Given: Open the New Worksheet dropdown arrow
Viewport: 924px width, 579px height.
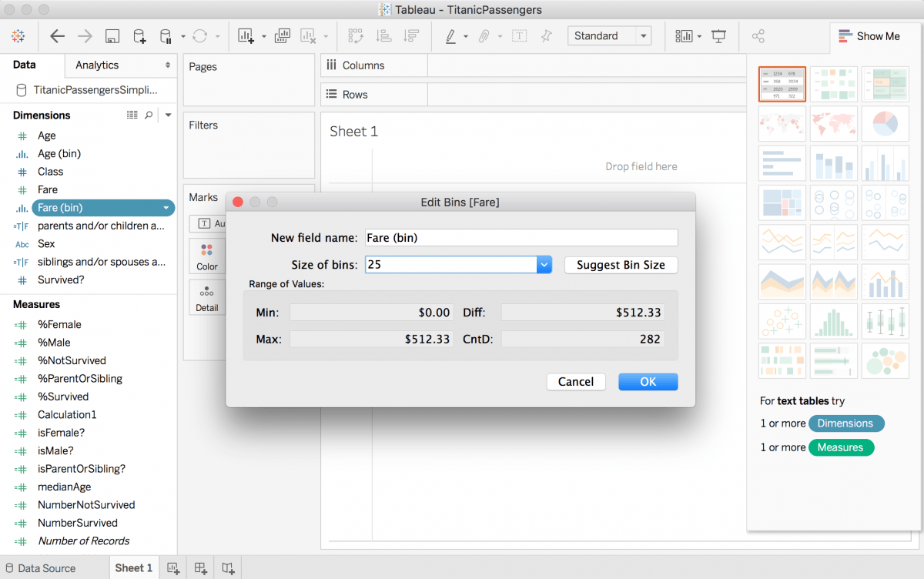Looking at the screenshot, I should coord(264,36).
